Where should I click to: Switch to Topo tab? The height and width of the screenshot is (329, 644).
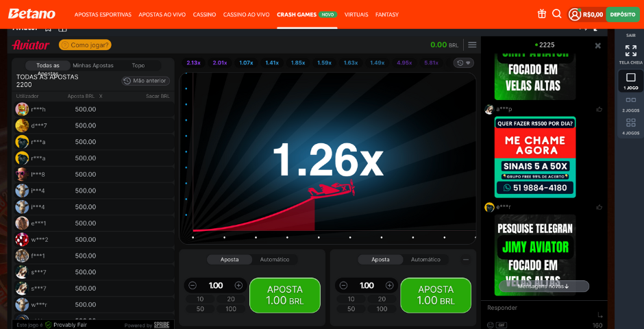tap(138, 66)
